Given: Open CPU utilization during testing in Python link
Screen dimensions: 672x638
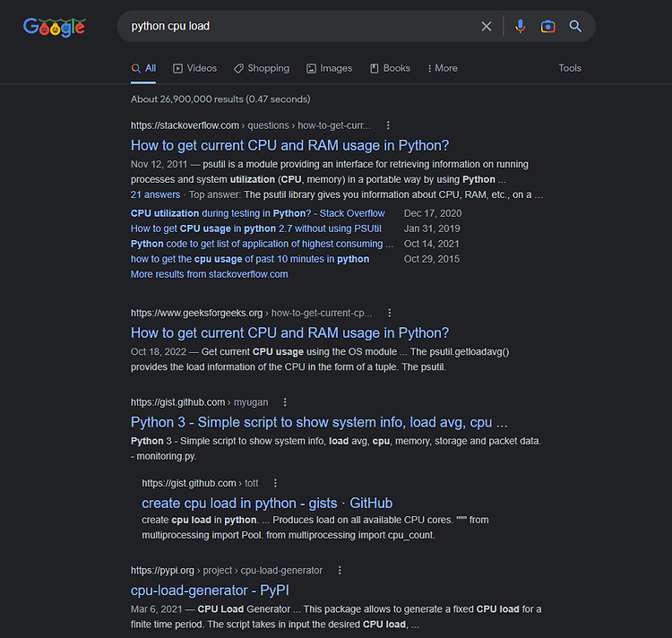Looking at the screenshot, I should pyautogui.click(x=257, y=213).
